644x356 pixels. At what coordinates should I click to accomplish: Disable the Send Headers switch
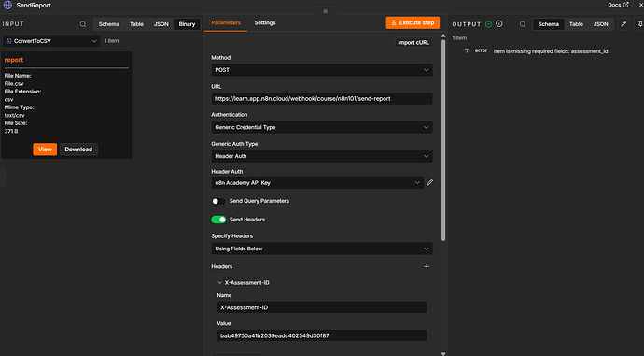218,220
